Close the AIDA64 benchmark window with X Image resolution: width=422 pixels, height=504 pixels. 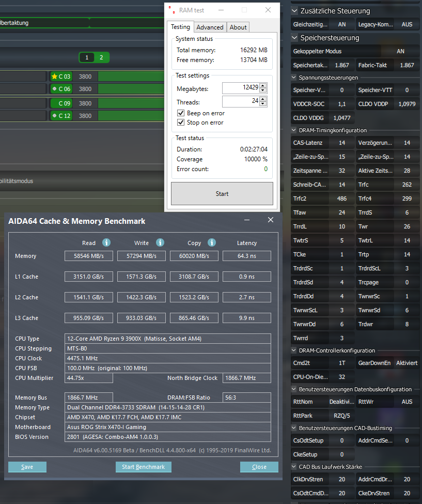271,220
